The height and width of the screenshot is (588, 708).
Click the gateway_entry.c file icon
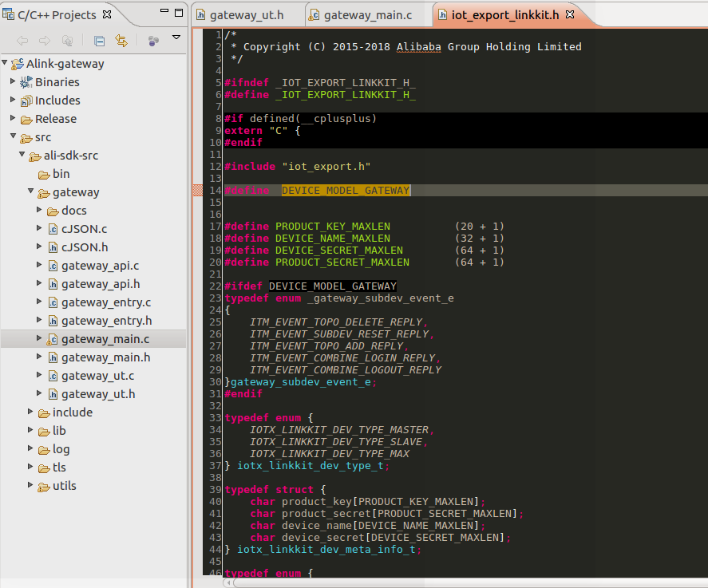tap(53, 303)
